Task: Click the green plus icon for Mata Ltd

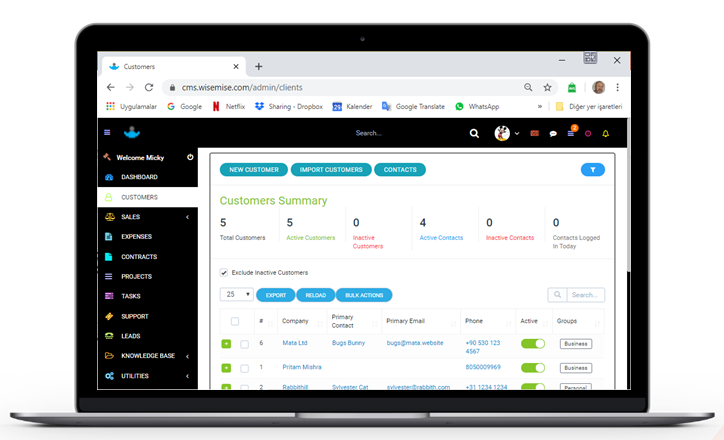Action: (x=226, y=343)
